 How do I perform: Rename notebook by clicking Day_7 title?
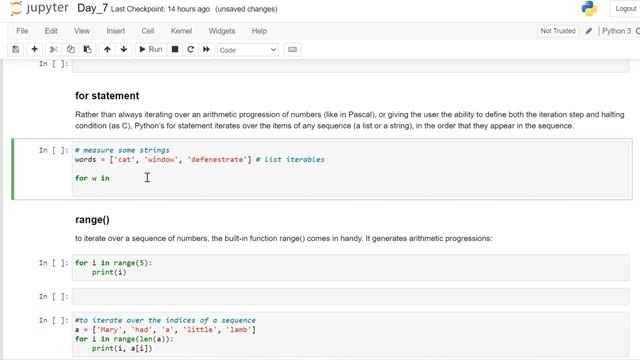(x=92, y=8)
